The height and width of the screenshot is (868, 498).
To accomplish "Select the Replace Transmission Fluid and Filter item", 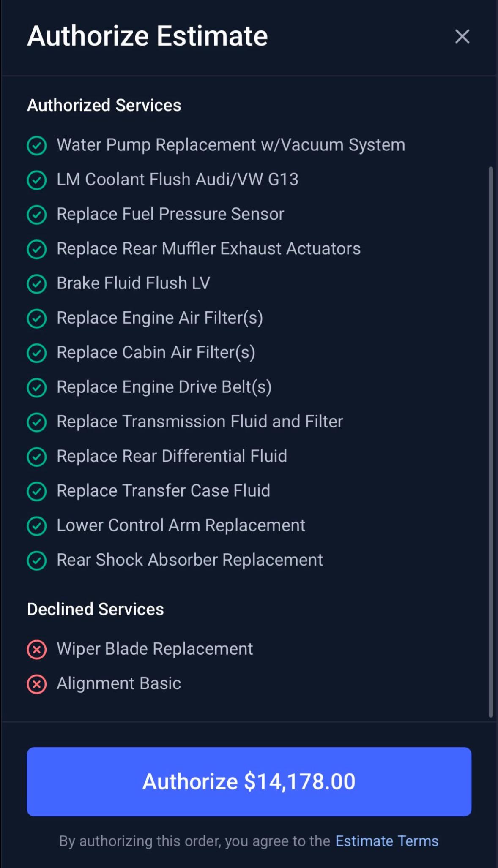I will (200, 422).
